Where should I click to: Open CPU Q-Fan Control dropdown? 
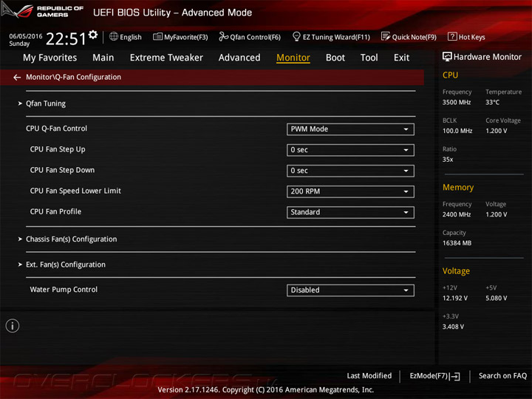pos(350,129)
